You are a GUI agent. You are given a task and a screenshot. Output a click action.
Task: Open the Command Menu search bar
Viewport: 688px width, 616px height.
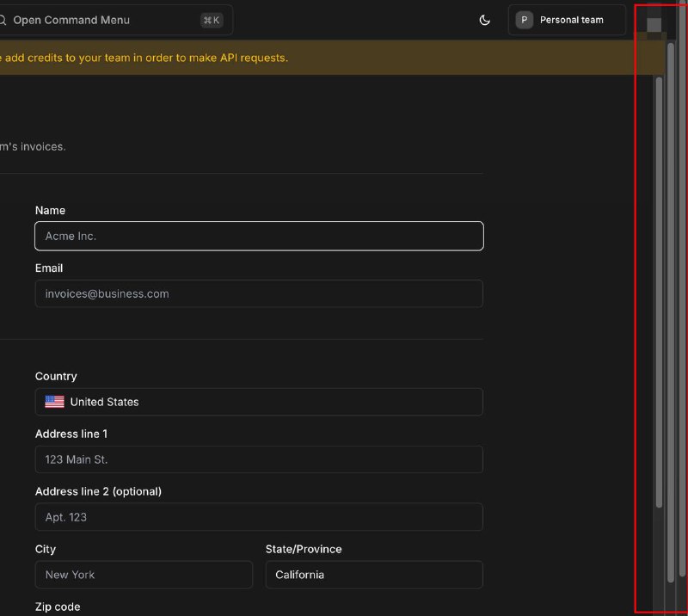pos(115,20)
